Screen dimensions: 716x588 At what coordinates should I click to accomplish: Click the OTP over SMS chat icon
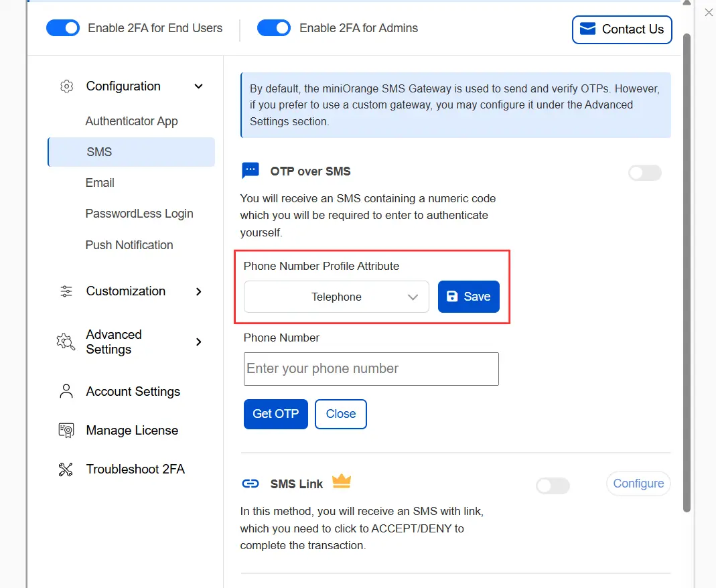point(250,171)
